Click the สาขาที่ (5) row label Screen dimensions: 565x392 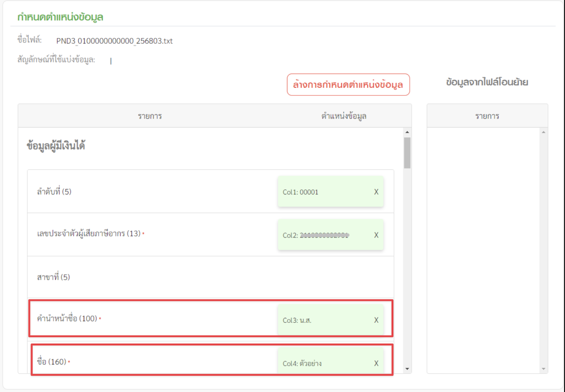point(53,277)
